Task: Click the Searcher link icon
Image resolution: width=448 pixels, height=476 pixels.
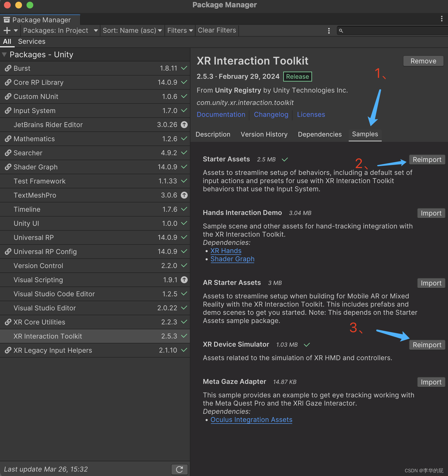Action: tap(8, 153)
